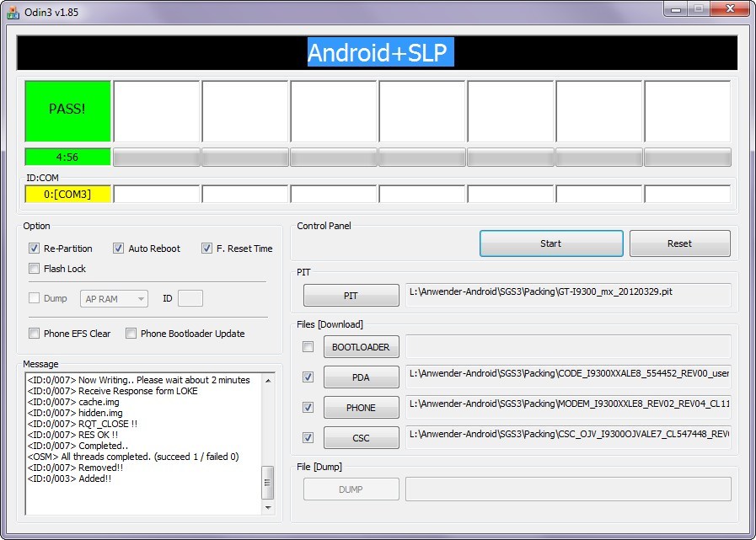Click the 'RES OK !!' log line
The width and height of the screenshot is (756, 540).
coord(72,435)
